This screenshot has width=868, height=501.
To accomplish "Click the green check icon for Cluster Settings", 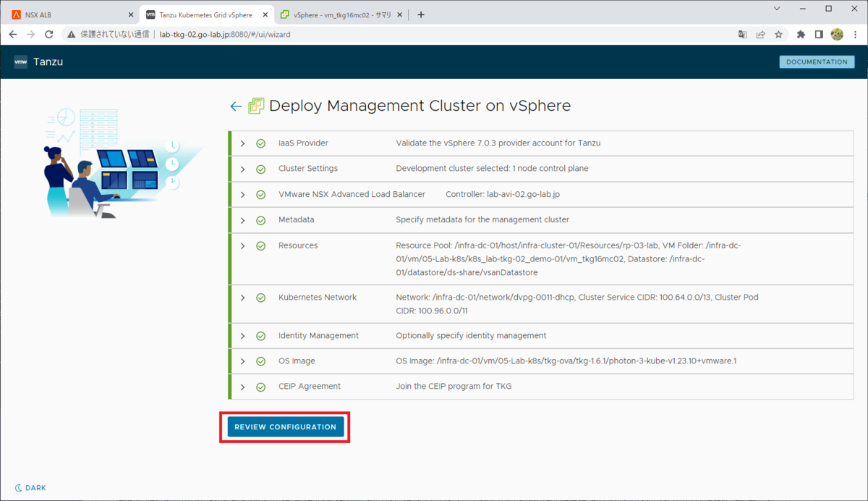I will coord(260,169).
